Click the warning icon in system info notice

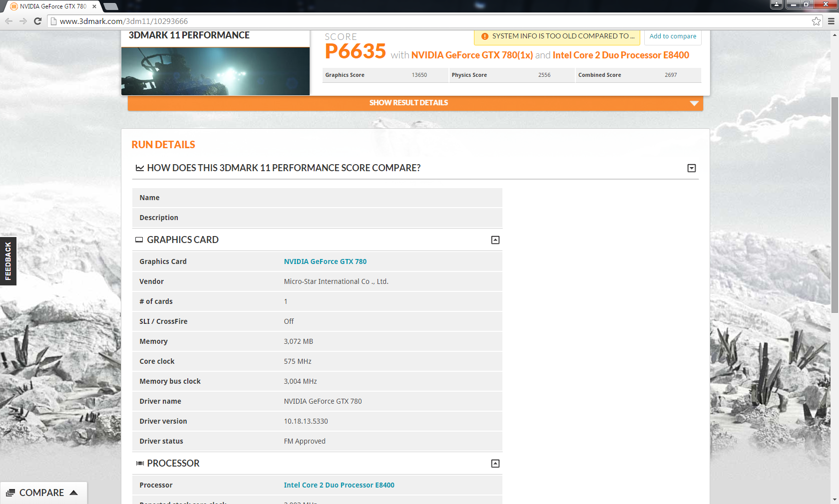tap(484, 36)
